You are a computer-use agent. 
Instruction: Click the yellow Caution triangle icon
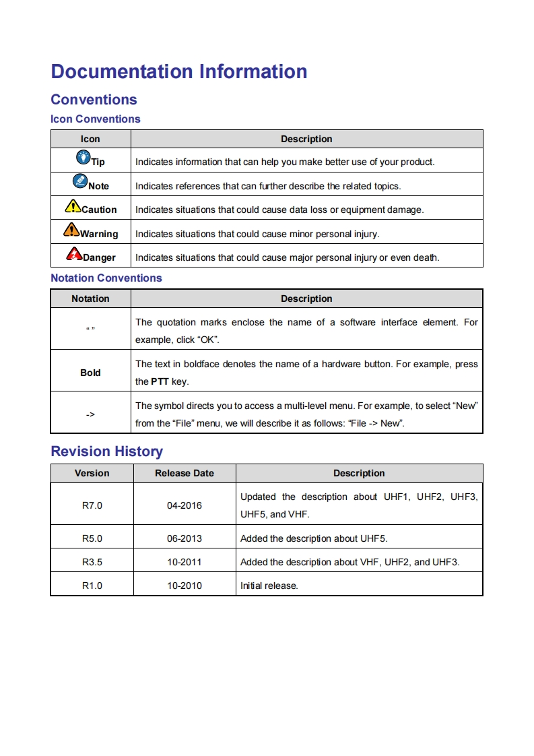tap(73, 206)
